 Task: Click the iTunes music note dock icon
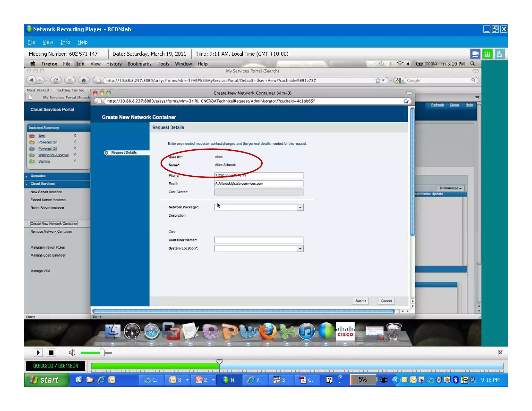[307, 332]
